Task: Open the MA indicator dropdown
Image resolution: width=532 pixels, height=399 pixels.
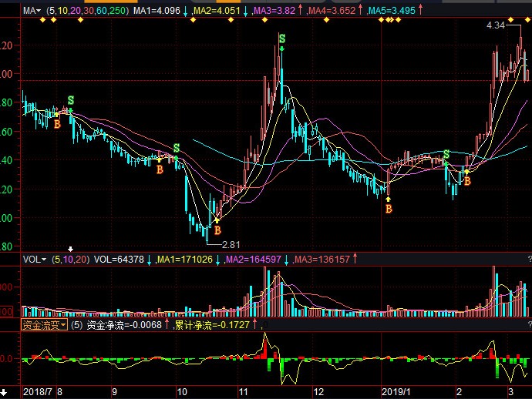Action: [32, 11]
